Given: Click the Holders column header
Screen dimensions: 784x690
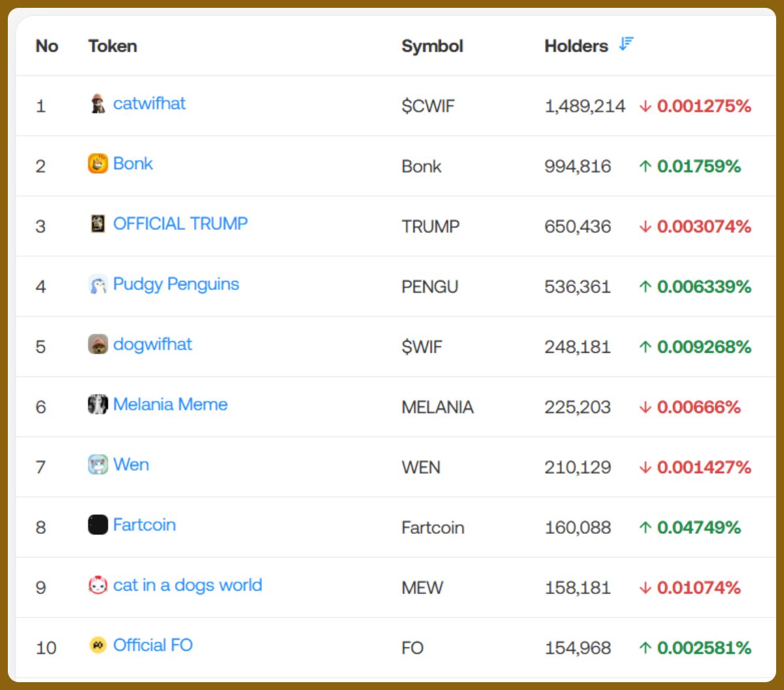Looking at the screenshot, I should coord(576,46).
